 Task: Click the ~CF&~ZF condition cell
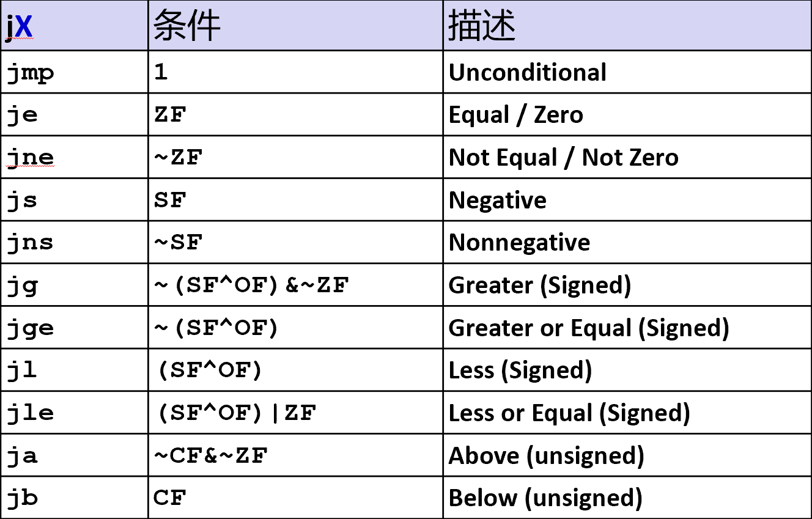click(x=210, y=455)
